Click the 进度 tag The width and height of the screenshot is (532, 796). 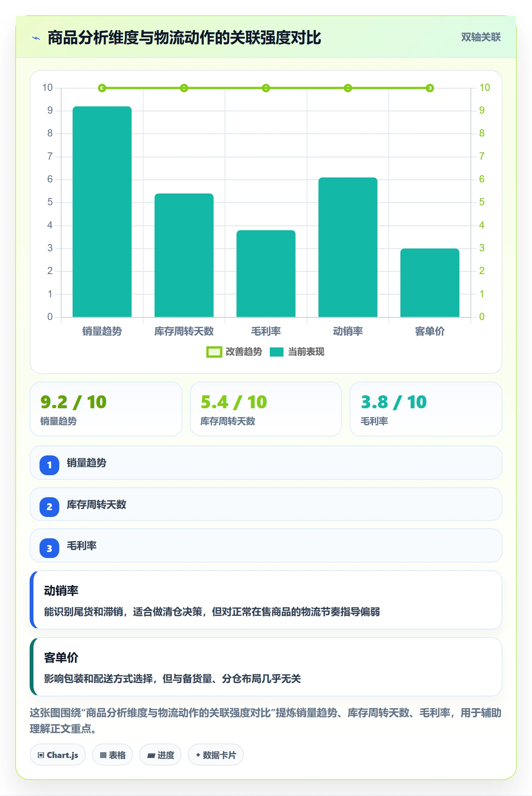click(160, 755)
